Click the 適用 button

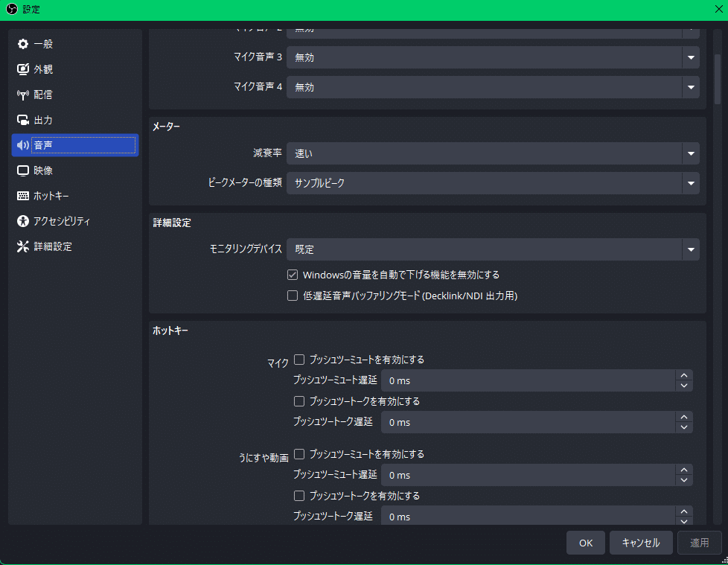699,543
